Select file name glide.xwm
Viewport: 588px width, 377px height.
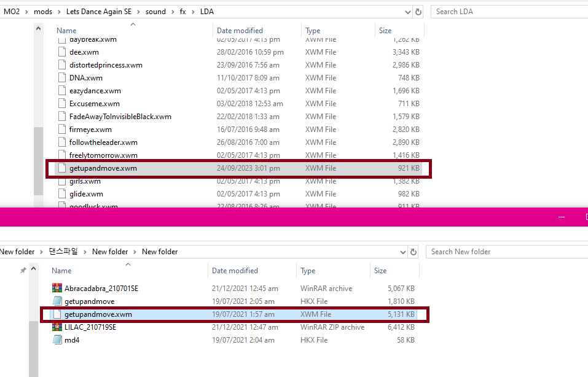pos(86,194)
